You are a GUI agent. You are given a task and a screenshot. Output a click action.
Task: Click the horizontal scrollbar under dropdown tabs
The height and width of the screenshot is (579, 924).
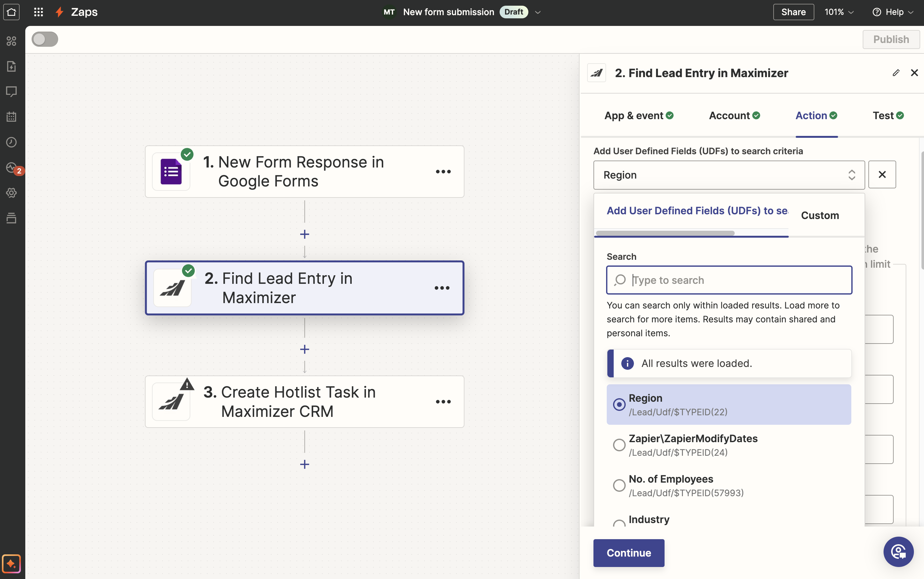tap(665, 233)
